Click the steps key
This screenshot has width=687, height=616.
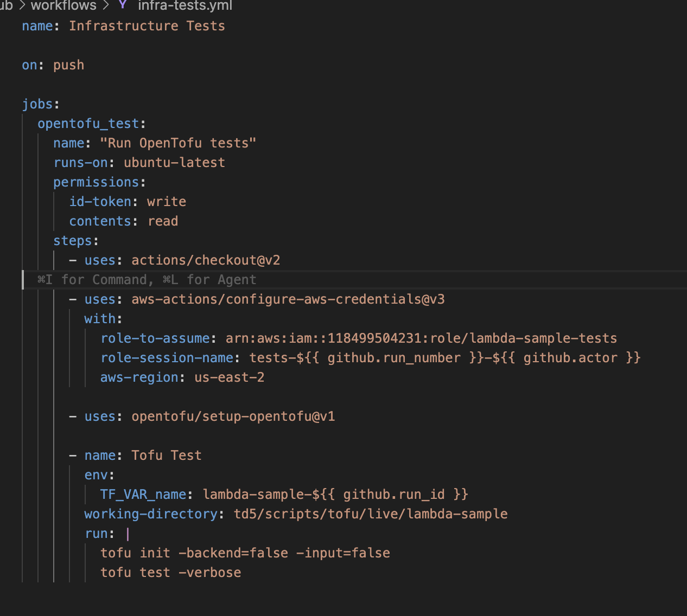click(x=73, y=241)
